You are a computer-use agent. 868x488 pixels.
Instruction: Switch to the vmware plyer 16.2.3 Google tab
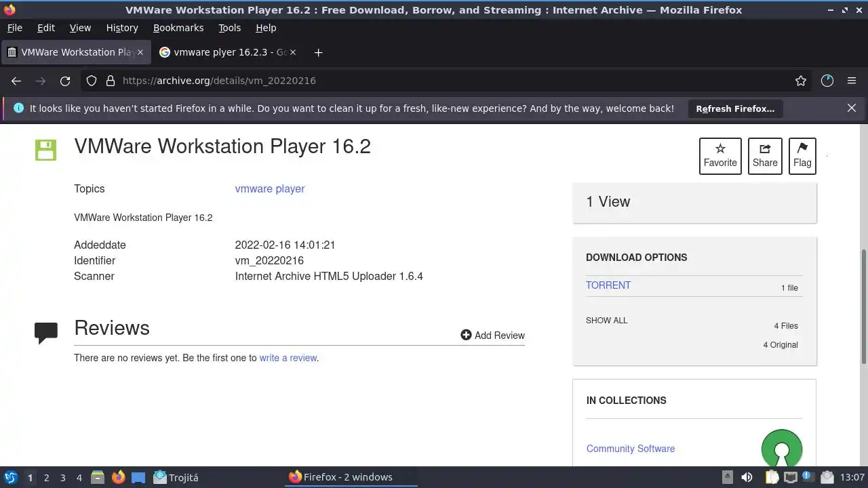pos(229,52)
